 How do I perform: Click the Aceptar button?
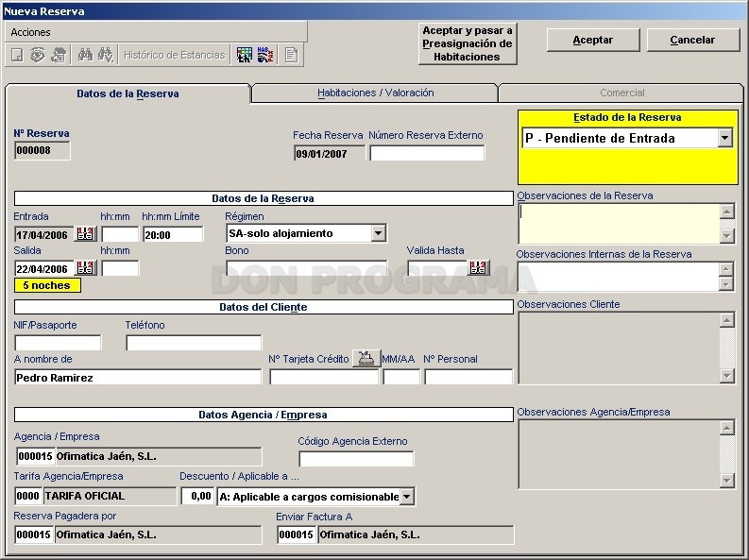(593, 40)
